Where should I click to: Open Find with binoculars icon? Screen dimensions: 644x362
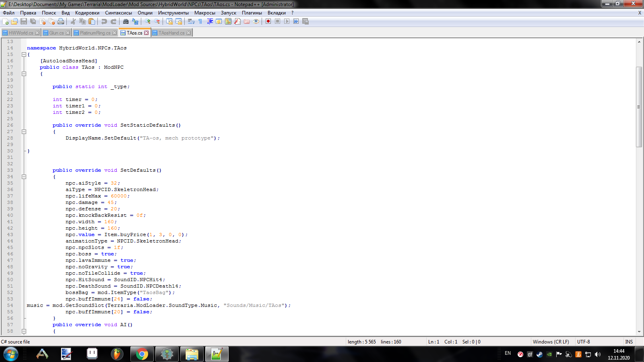pos(126,21)
